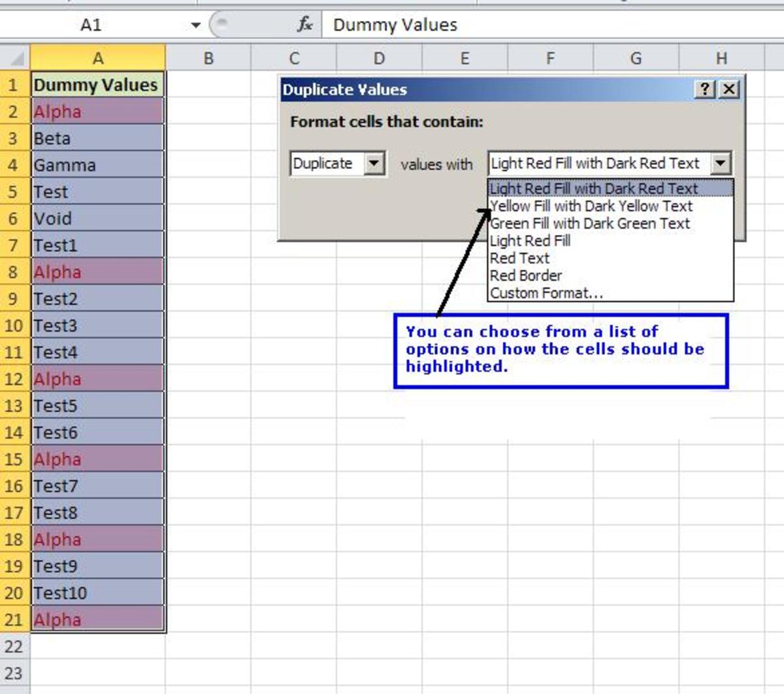Click the Help icon on Duplicate Values dialog
This screenshot has height=694, width=784.
point(702,89)
